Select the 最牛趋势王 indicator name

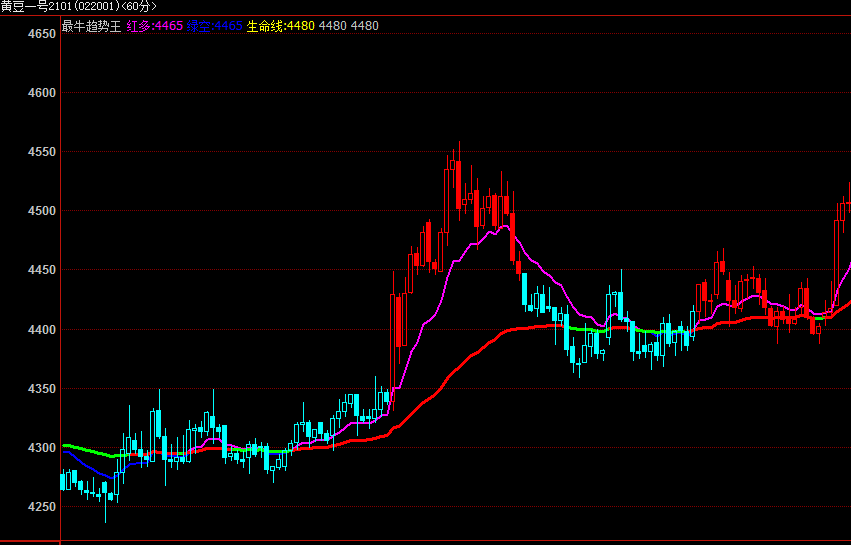91,26
